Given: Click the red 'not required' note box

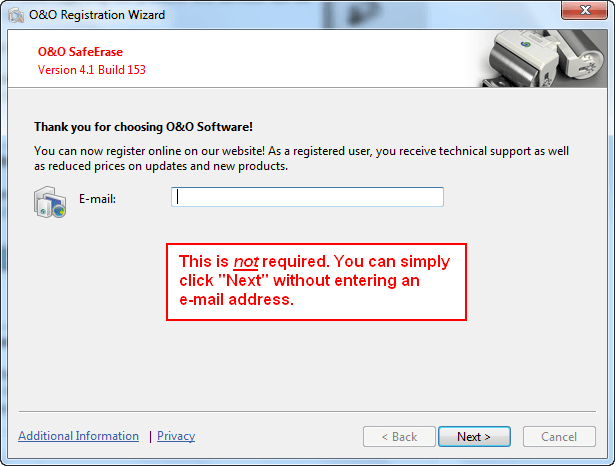Looking at the screenshot, I should (x=316, y=282).
